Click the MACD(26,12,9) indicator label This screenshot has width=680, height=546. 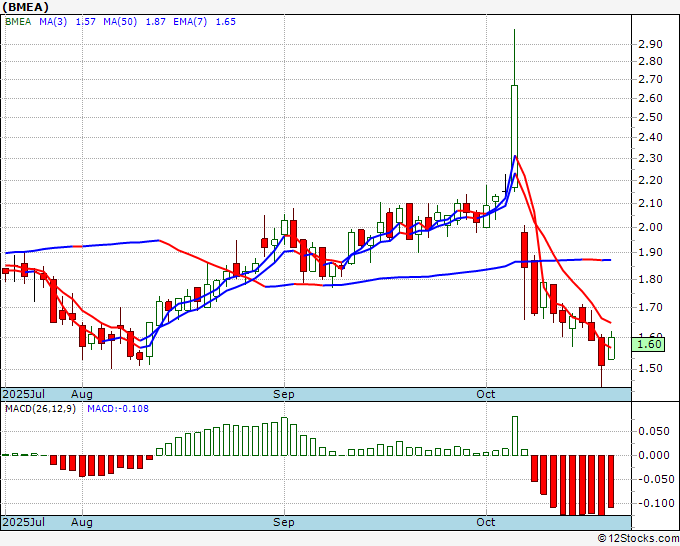[x=40, y=409]
